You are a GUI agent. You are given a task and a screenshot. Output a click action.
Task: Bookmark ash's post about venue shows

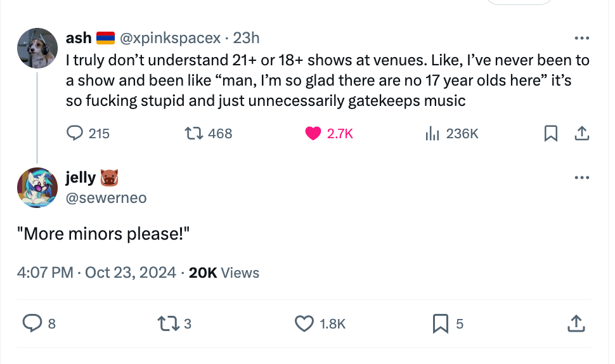[x=551, y=133]
